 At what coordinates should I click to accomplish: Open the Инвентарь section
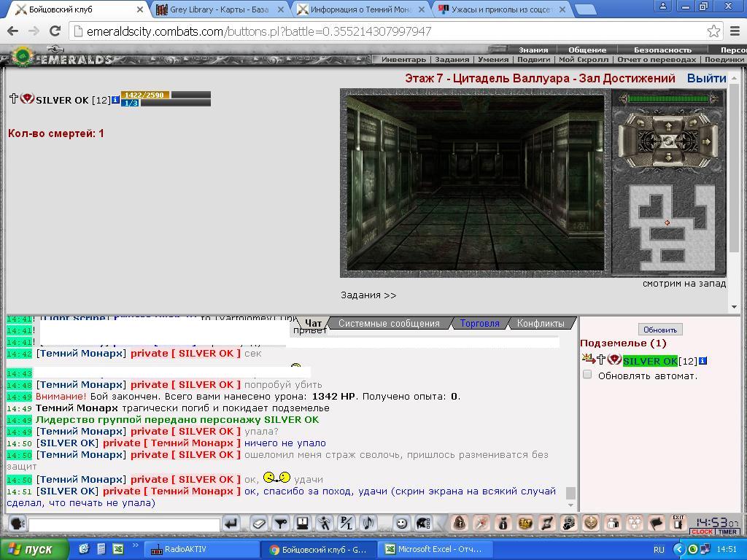point(403,60)
